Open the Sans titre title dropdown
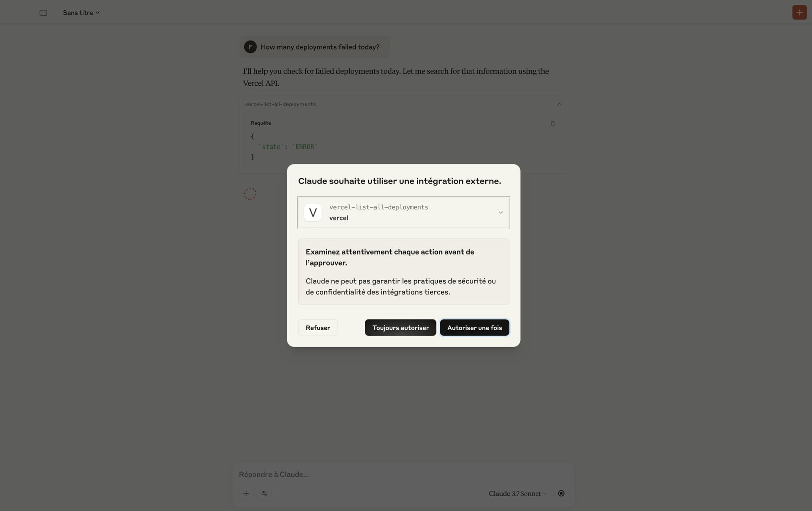Image resolution: width=812 pixels, height=511 pixels. click(81, 13)
